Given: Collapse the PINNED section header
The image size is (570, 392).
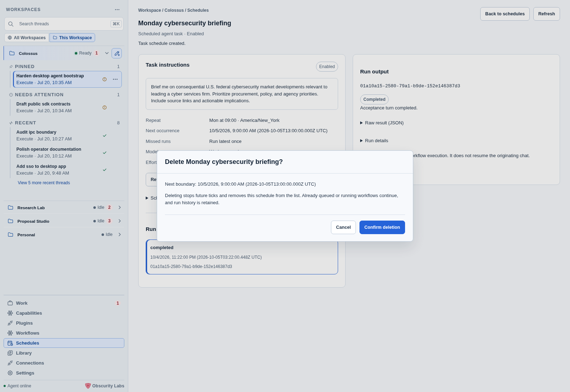Looking at the screenshot, I should (64, 67).
